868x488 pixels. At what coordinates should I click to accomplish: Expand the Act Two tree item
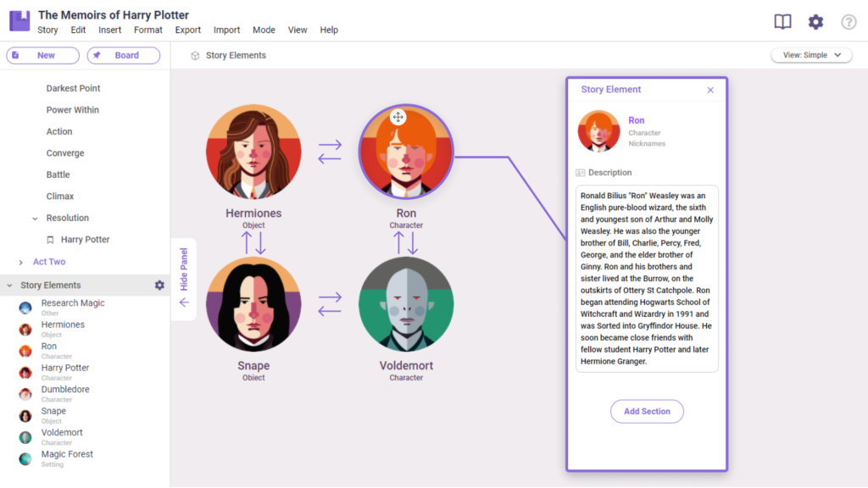click(21, 263)
